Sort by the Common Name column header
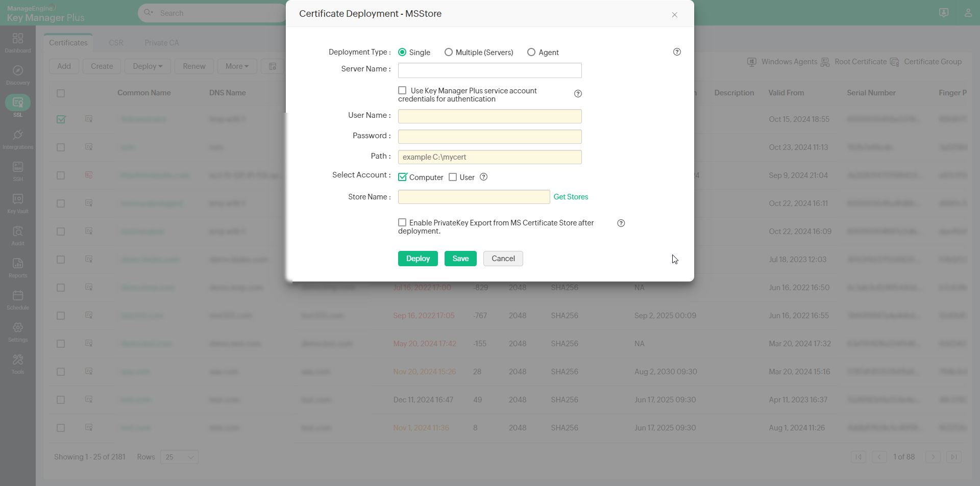This screenshot has width=980, height=486. click(x=144, y=93)
